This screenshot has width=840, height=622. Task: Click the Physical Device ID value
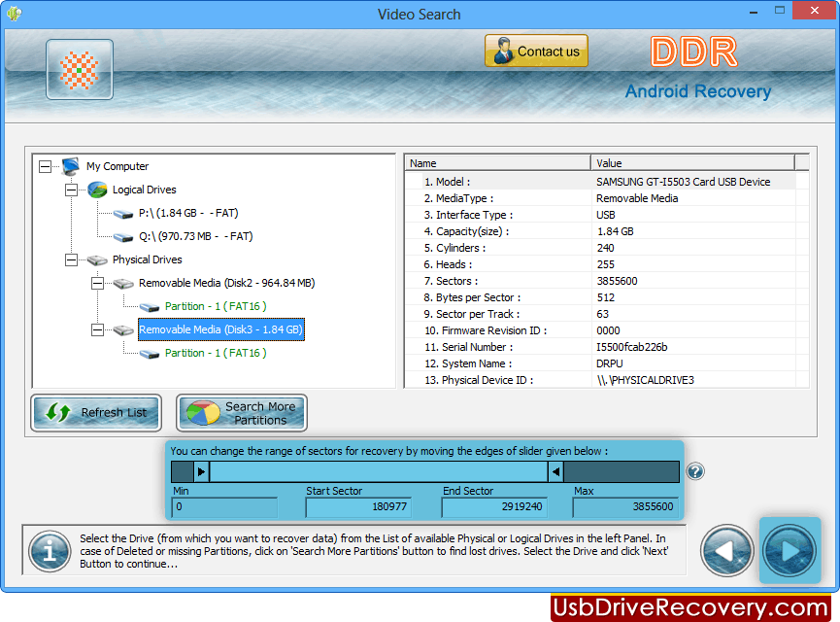[x=645, y=380]
